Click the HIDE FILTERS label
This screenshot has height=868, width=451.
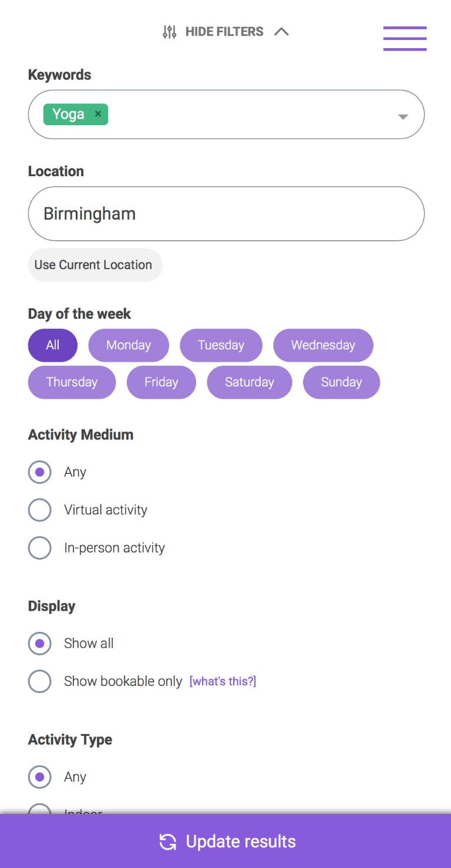tap(224, 32)
